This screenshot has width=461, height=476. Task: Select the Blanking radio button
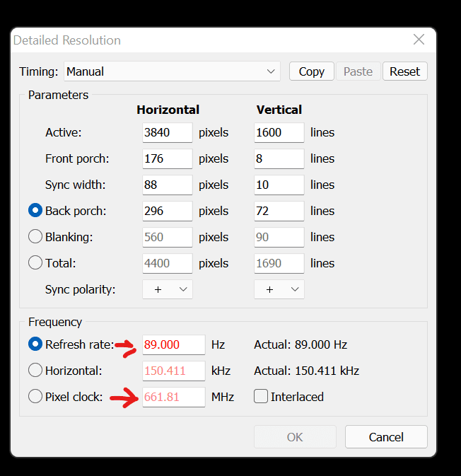(x=35, y=236)
